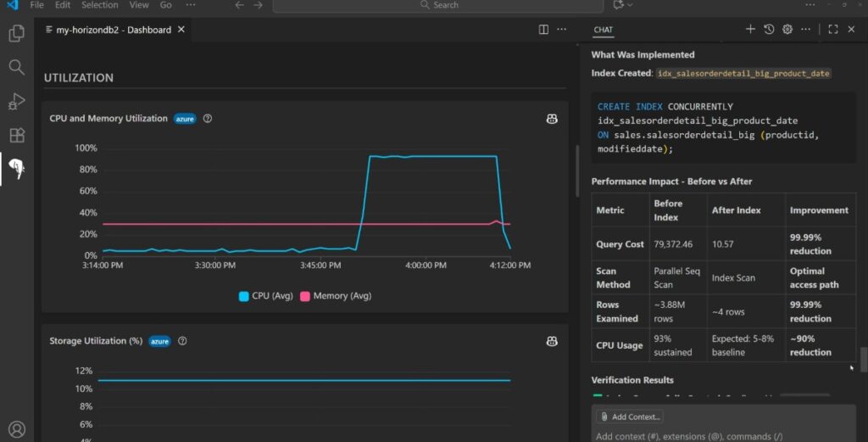The width and height of the screenshot is (868, 442).
Task: Click the idx_salesorderdetail_big_product_date inline code
Action: (743, 74)
